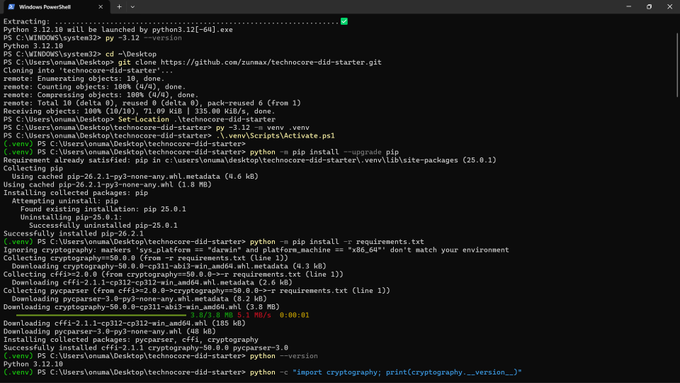680x383 pixels.
Task: Click 'Downloading cryptography ... (3.8 MB)' line
Action: click(141, 307)
